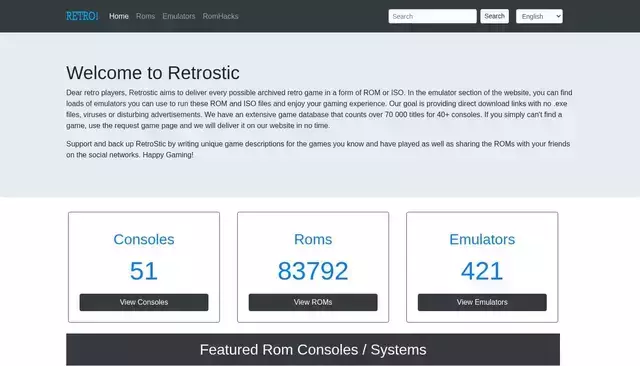Viewport: 640px width, 366px height.
Task: Click the Consoles card title
Action: pyautogui.click(x=144, y=240)
